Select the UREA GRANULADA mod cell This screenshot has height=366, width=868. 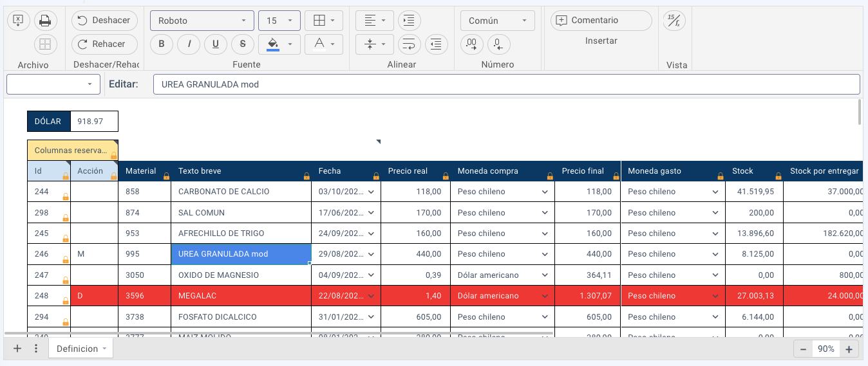pos(241,254)
